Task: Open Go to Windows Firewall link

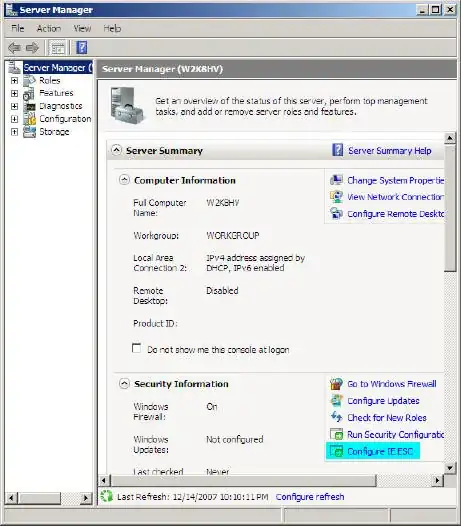Action: [392, 384]
